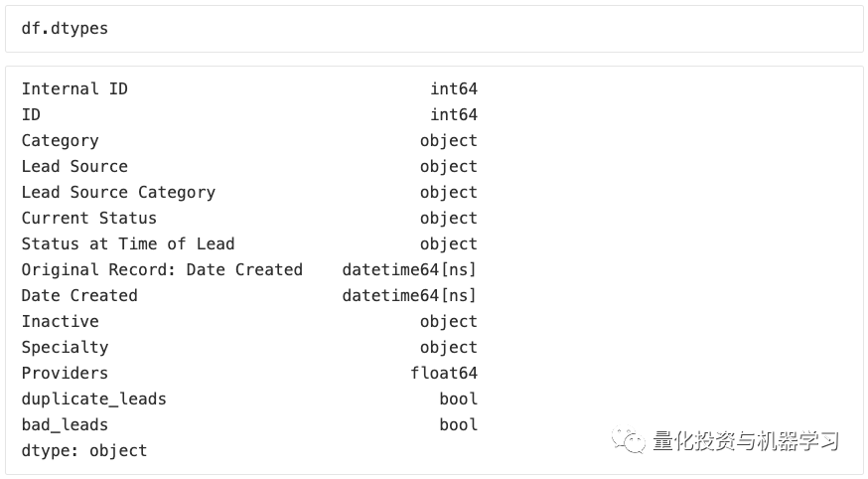
Task: Click the bool type for bad_leads
Action: click(x=459, y=425)
